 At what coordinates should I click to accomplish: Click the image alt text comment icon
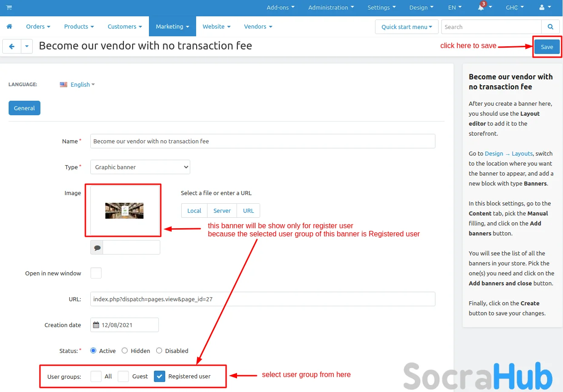(x=97, y=248)
